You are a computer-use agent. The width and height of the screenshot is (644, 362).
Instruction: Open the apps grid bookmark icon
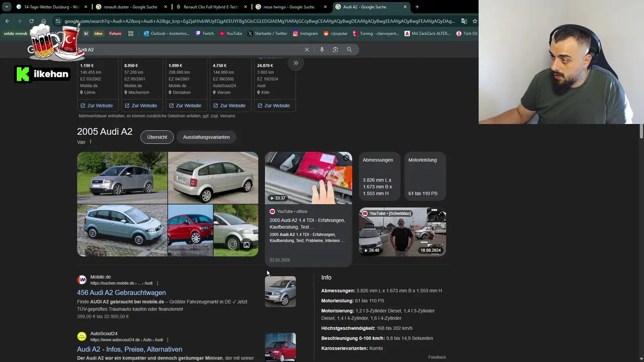pos(131,34)
